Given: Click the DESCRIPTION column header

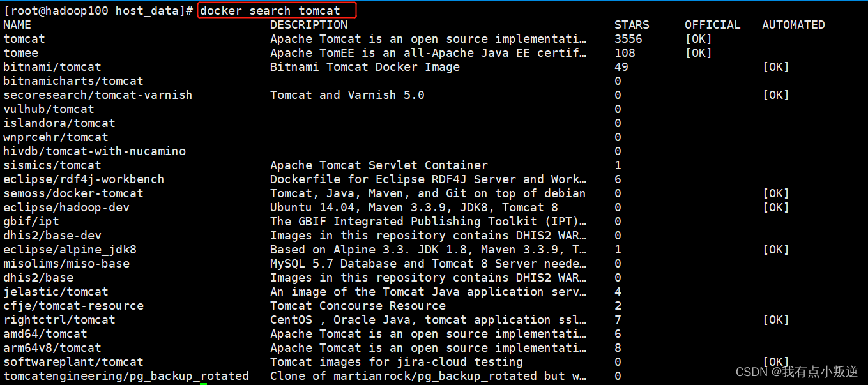Looking at the screenshot, I should coord(308,25).
